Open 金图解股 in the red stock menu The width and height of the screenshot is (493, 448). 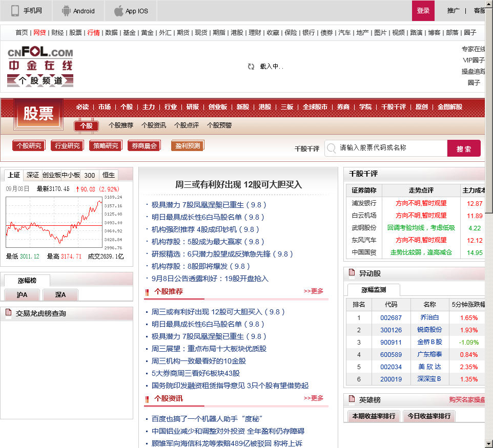450,107
